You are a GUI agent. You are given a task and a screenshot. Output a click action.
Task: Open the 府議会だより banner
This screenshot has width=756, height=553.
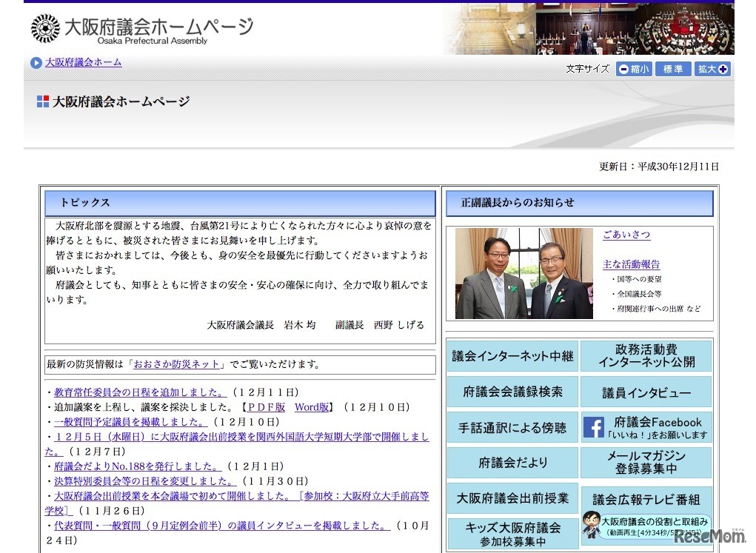[x=512, y=463]
